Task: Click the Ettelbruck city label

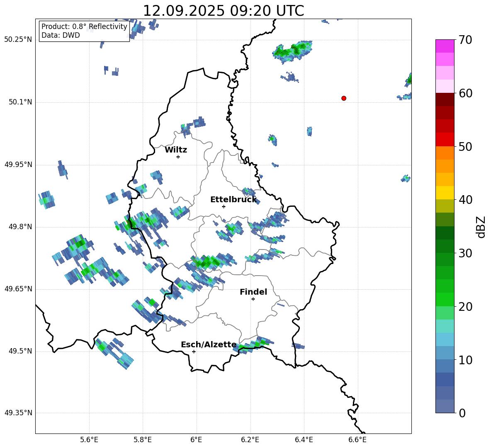Action: tap(233, 200)
